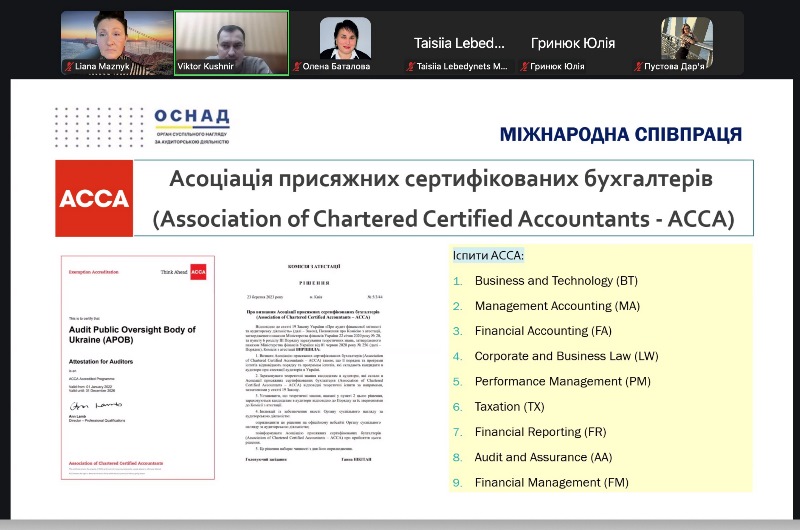
Task: Click the Іспити АССА: label
Action: click(488, 256)
